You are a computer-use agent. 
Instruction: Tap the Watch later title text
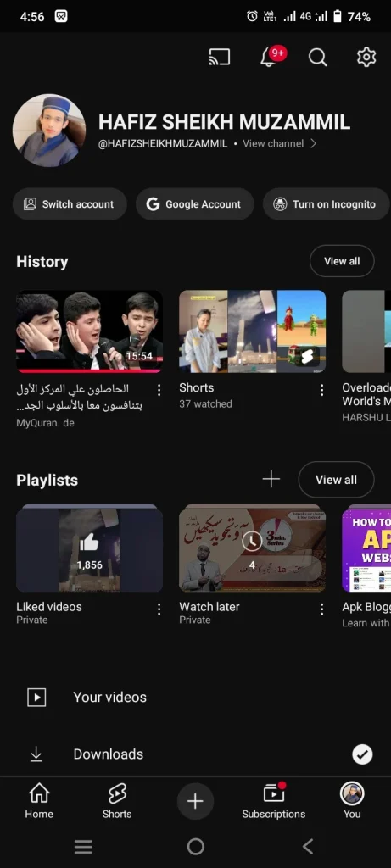click(x=209, y=607)
